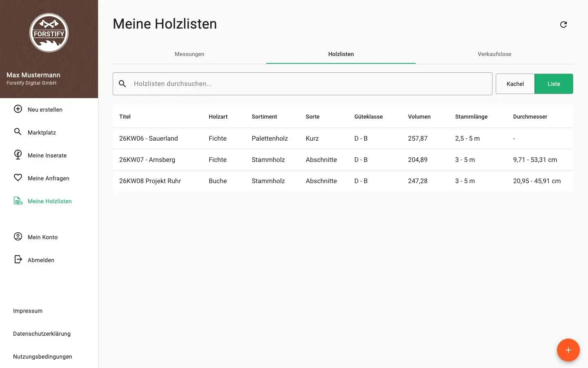Click the magnifier icon in search field
The image size is (588, 368).
122,84
